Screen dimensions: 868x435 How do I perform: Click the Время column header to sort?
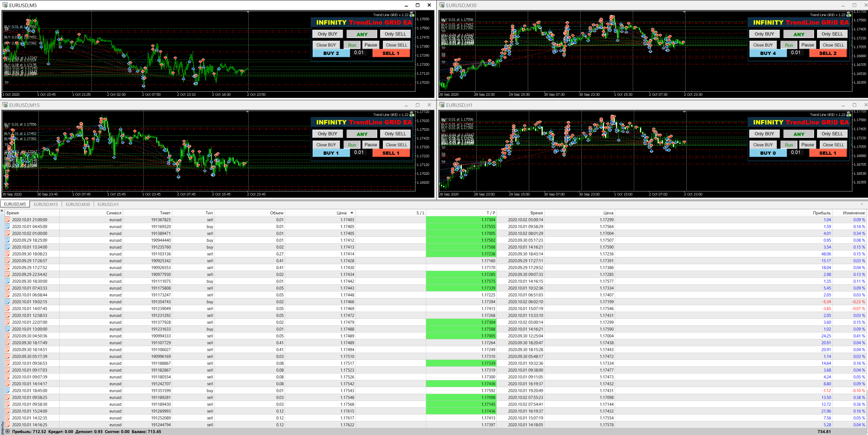(13, 213)
